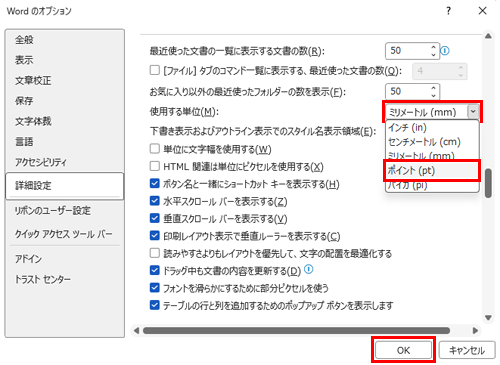
Task: Select インチ (in) from the unit list
Action: click(432, 127)
